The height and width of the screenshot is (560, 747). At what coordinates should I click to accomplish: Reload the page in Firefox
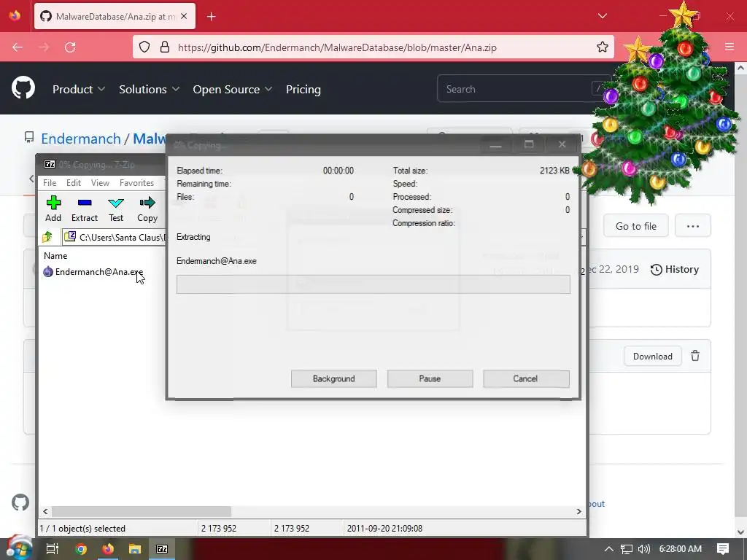coord(70,47)
